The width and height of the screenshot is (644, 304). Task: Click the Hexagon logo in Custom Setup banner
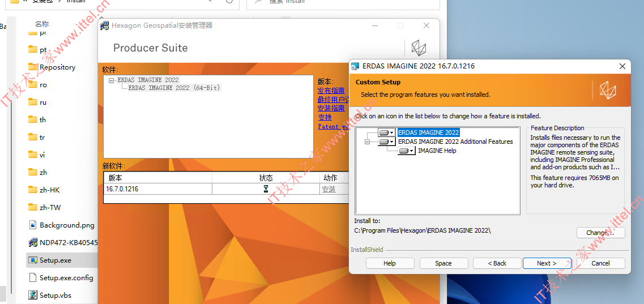click(607, 90)
